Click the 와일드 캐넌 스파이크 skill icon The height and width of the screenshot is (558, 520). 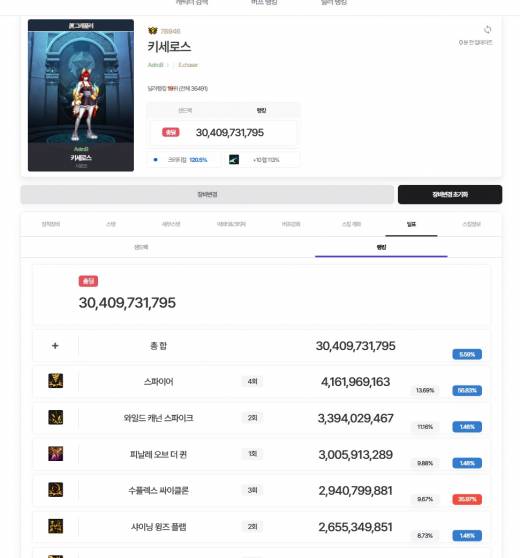[x=56, y=417]
